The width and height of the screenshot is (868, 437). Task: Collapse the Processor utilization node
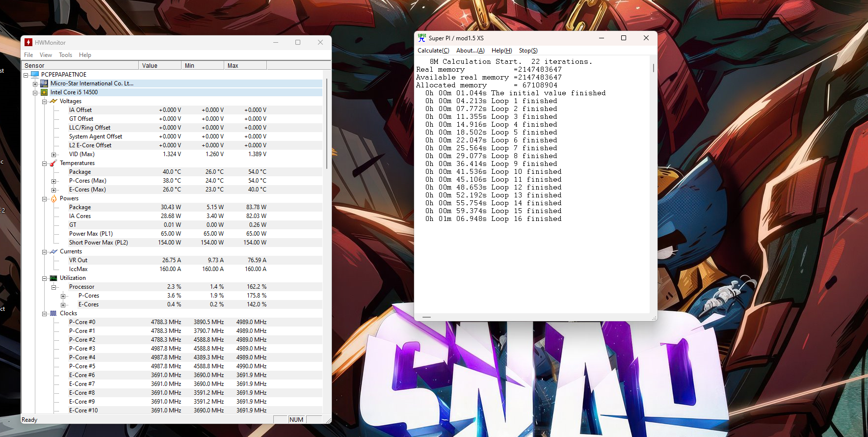pyautogui.click(x=54, y=287)
